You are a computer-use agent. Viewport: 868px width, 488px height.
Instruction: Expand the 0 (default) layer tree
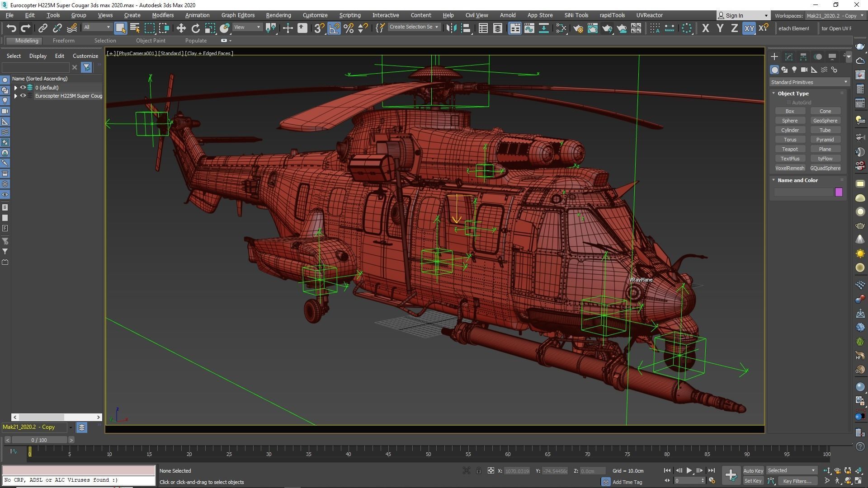16,88
